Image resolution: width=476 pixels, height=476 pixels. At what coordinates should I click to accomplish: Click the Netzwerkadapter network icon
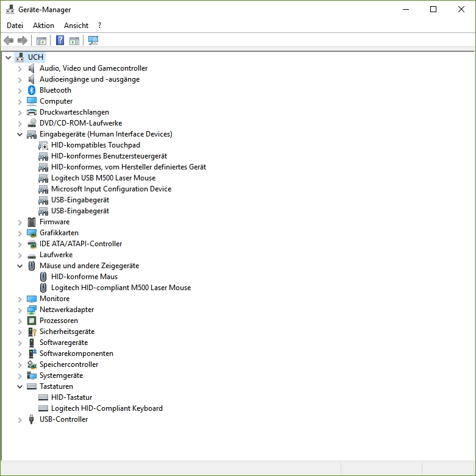click(x=32, y=310)
